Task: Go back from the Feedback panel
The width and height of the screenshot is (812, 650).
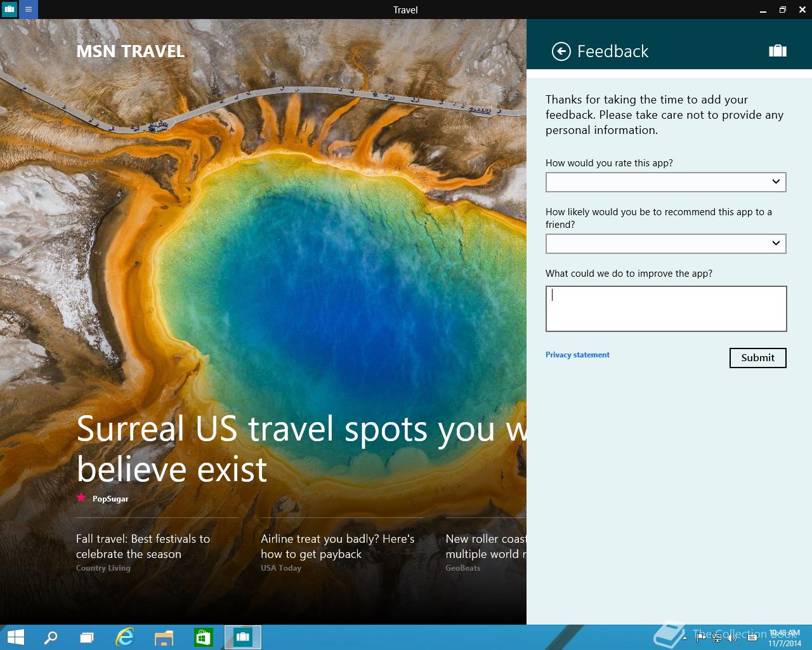Action: click(561, 51)
